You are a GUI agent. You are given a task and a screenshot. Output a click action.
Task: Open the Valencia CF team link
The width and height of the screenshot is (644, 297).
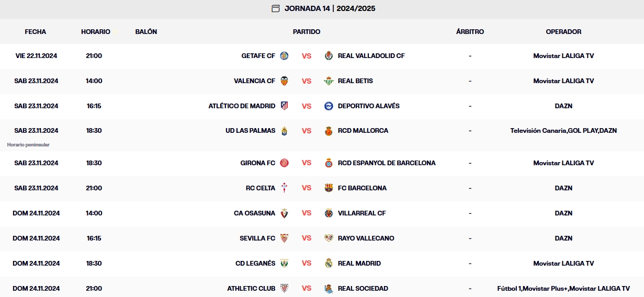pyautogui.click(x=254, y=81)
